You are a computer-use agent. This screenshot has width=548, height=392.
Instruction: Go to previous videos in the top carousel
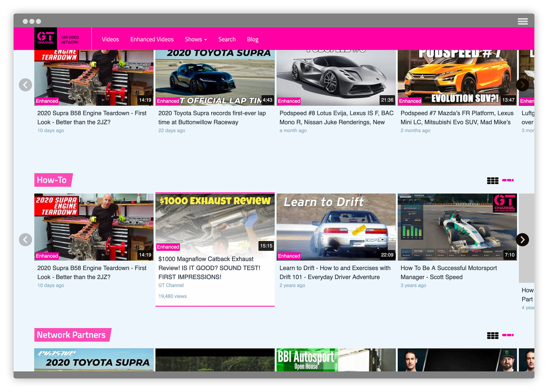(25, 85)
